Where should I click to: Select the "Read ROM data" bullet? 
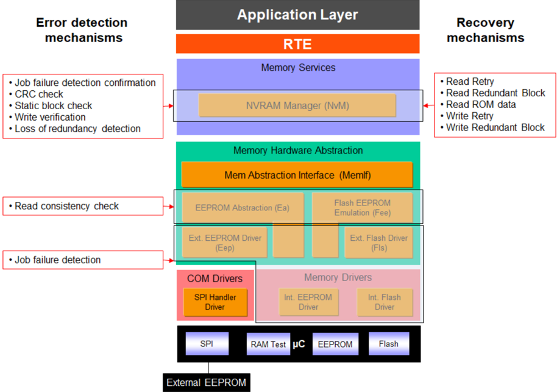tap(478, 104)
